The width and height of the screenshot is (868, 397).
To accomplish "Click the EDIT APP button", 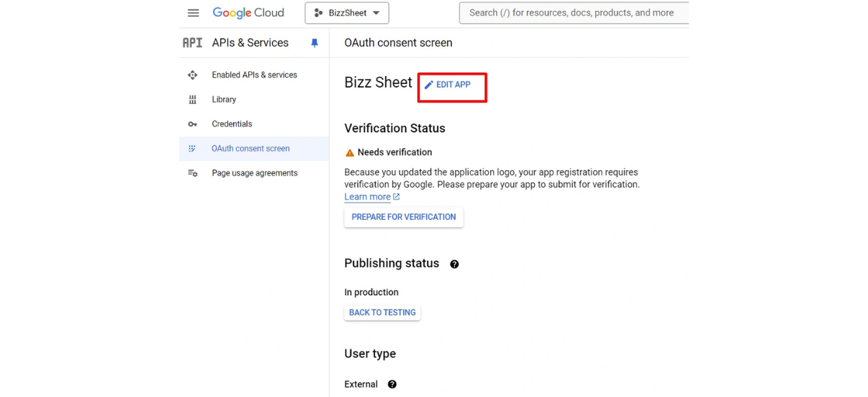I will click(448, 85).
